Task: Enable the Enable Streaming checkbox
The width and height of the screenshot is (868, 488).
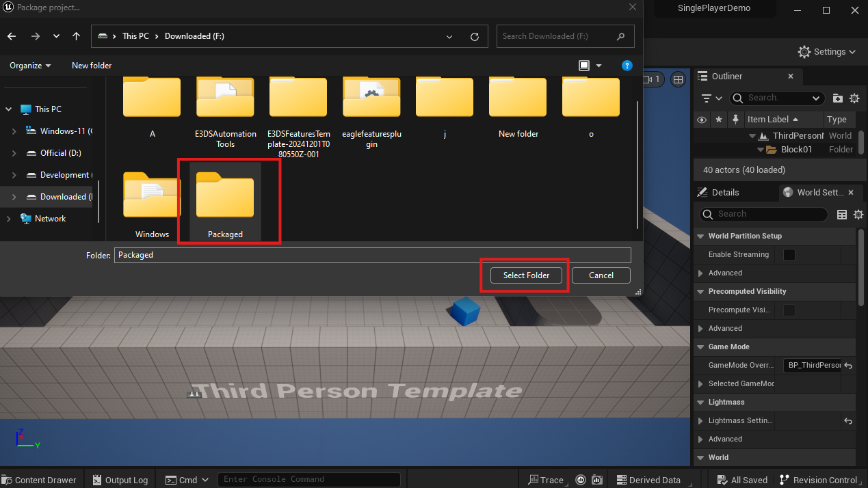Action: point(789,255)
